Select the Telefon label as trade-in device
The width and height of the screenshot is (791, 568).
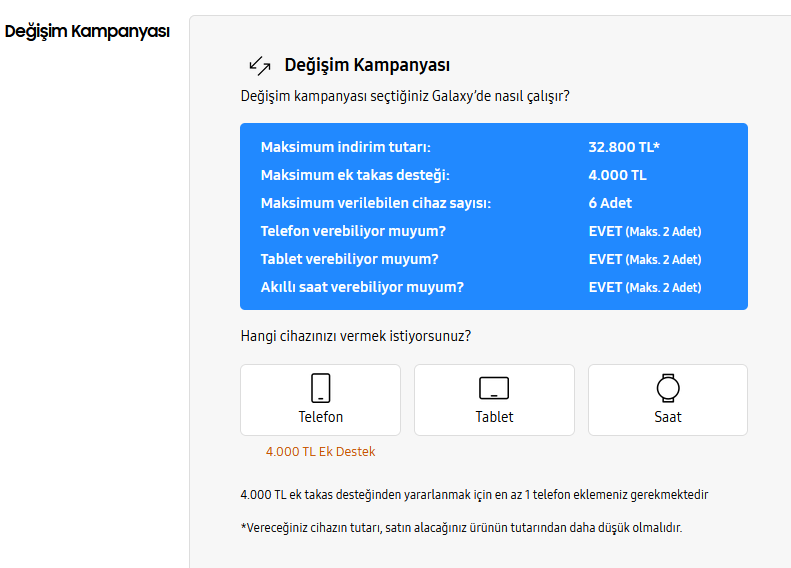(320, 417)
